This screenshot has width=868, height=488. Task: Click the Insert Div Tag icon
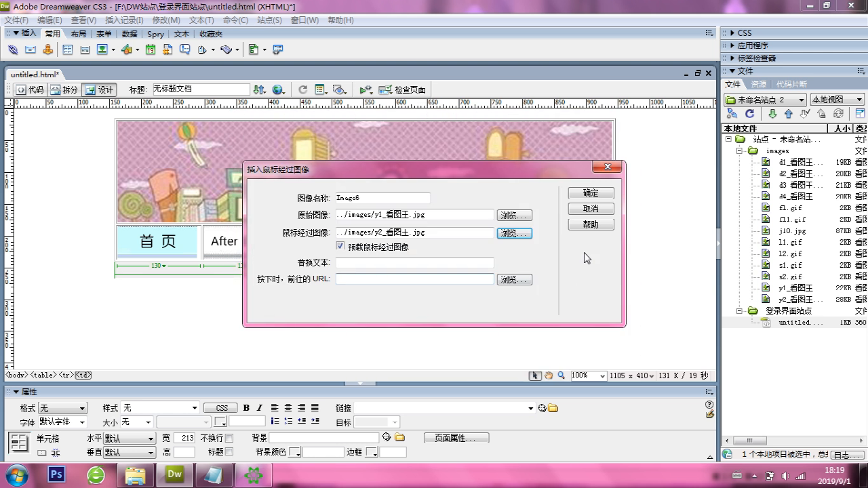click(x=85, y=49)
